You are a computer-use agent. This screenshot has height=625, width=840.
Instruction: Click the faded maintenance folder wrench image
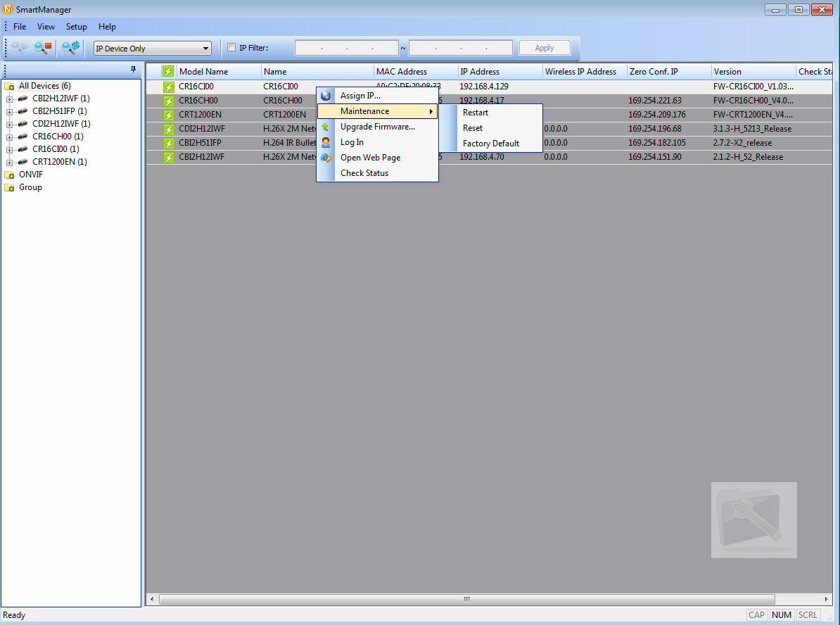pos(753,520)
